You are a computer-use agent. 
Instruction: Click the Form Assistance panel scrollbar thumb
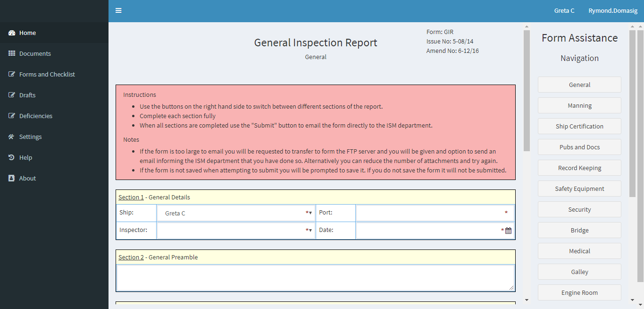click(633, 113)
